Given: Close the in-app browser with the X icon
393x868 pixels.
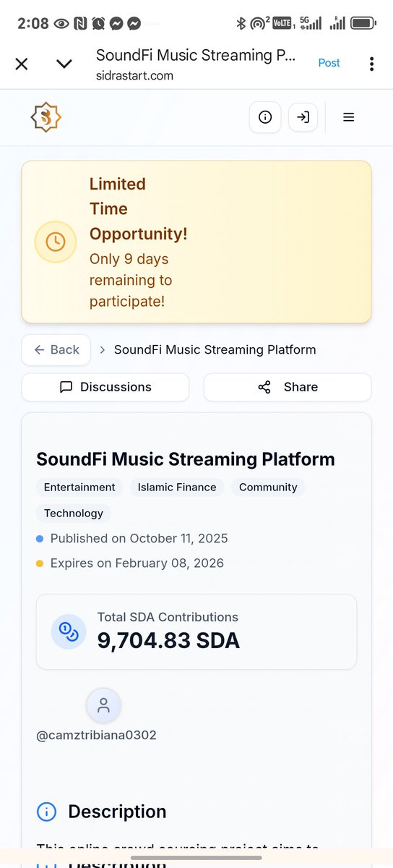Looking at the screenshot, I should pos(22,64).
